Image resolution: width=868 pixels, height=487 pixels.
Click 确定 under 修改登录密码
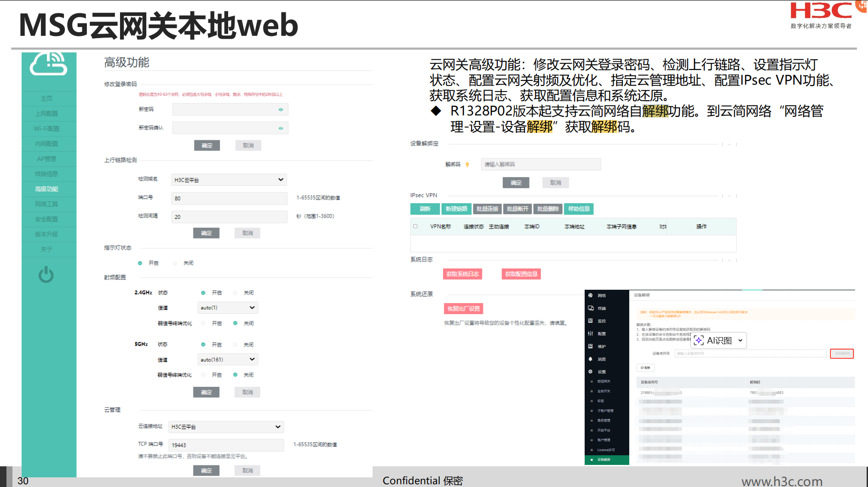pos(207,145)
